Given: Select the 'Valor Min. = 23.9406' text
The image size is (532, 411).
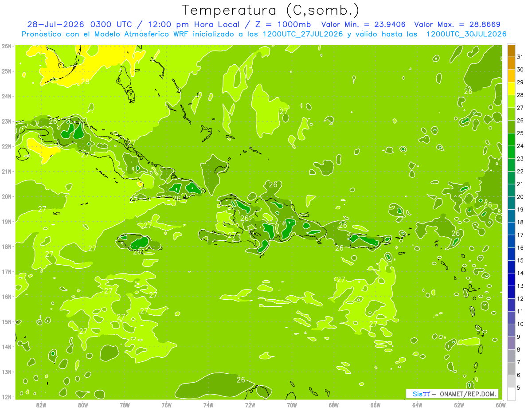Looking at the screenshot, I should (x=363, y=24).
